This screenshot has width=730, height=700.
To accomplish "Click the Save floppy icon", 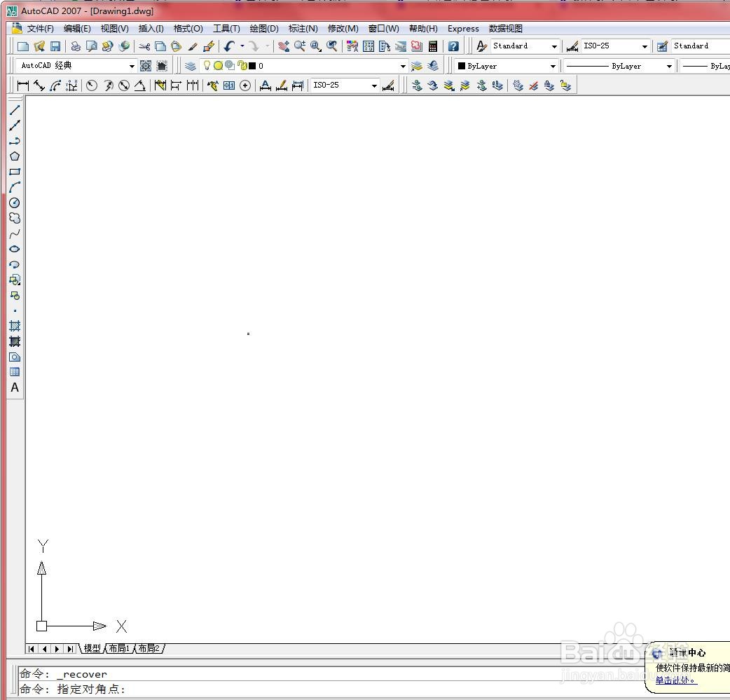I will click(x=55, y=46).
